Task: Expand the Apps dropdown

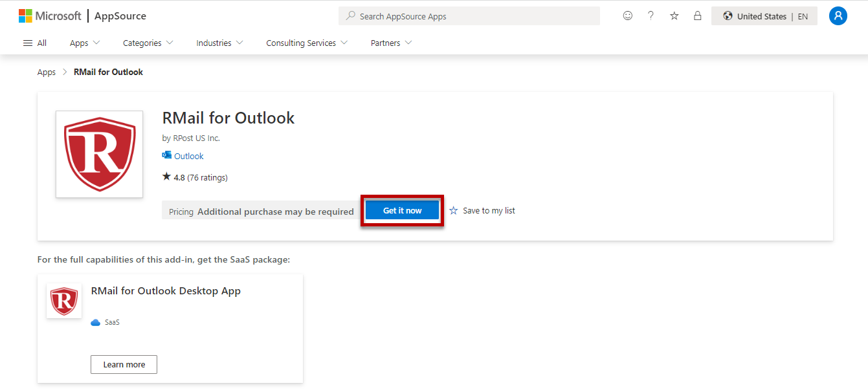Action: point(83,43)
